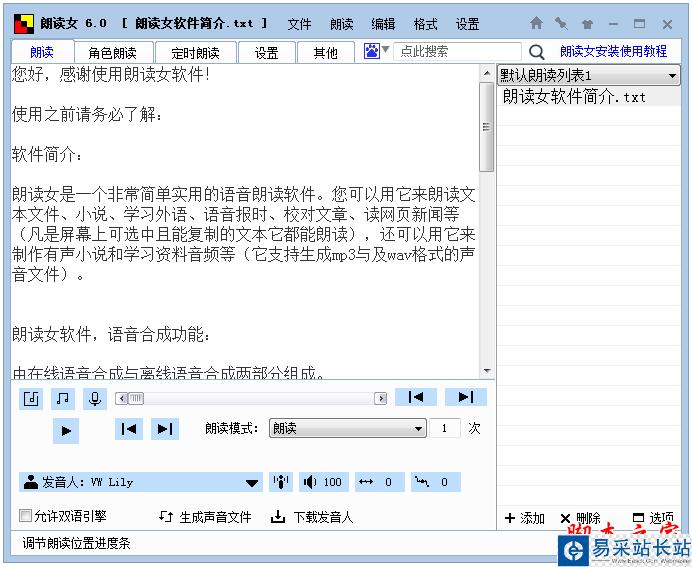Click the reading position slider right arrow
Screen dimensions: 692x567
pos(380,398)
